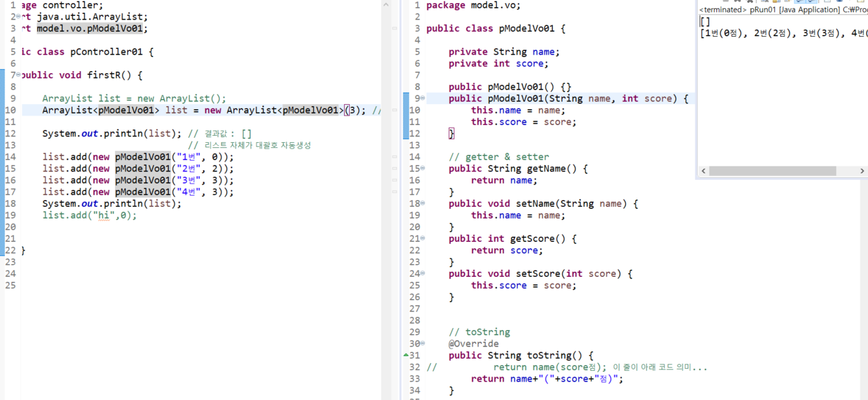Collapse the setName method fold marker
Image resolution: width=868 pixels, height=400 pixels.
pos(423,203)
